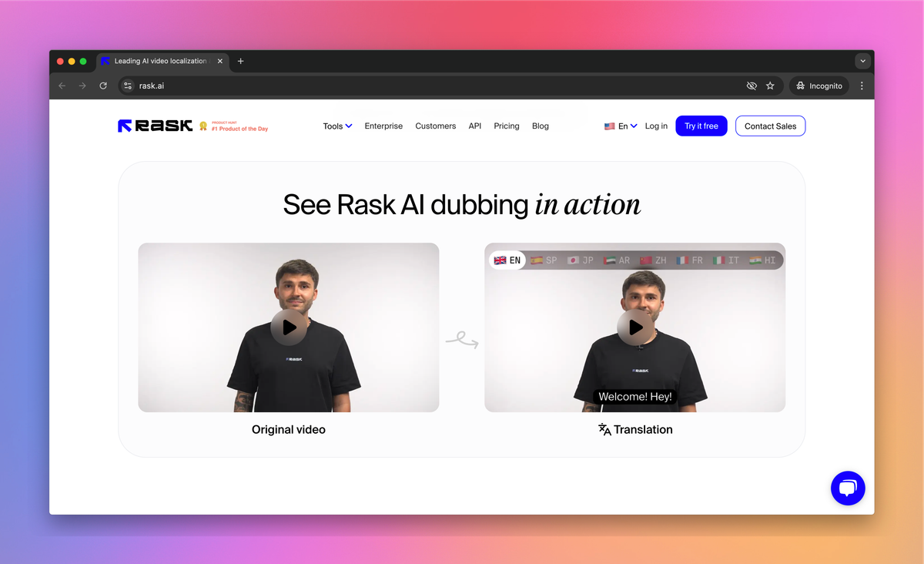Open the Enterprise page

pyautogui.click(x=383, y=126)
